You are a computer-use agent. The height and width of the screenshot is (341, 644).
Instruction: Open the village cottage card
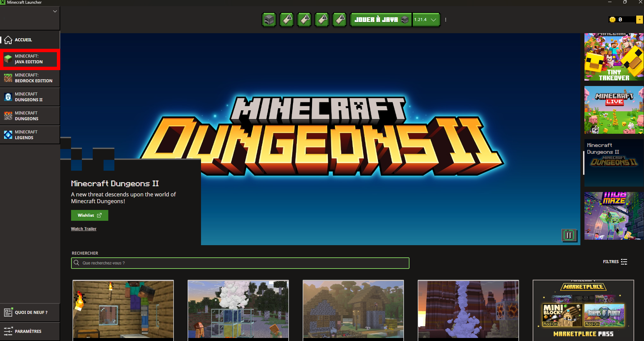pyautogui.click(x=353, y=310)
